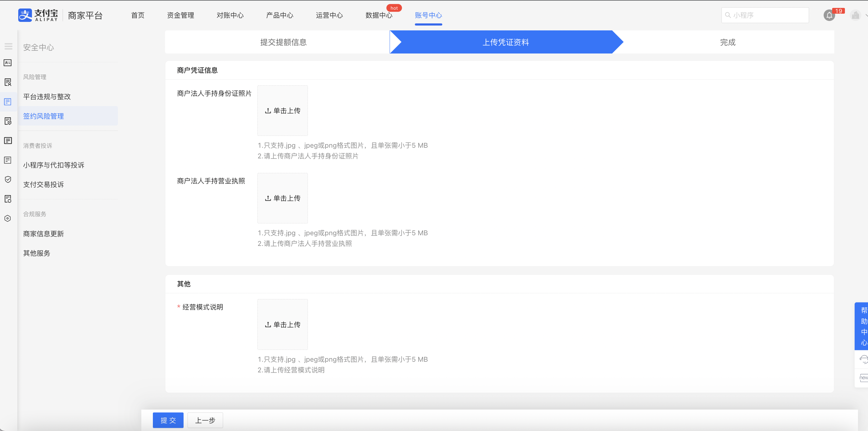The width and height of the screenshot is (868, 431).
Task: Open 小程序与代扣等投诉 in sidebar
Action: click(53, 165)
